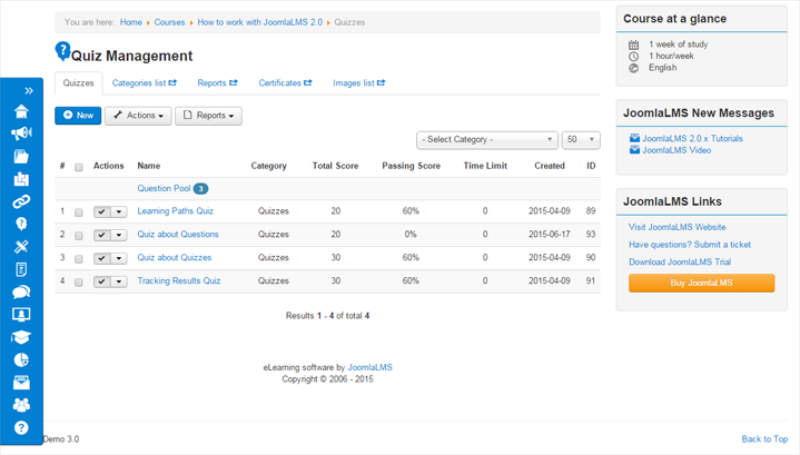
Task: Open the help circle icon in sidebar
Action: tap(21, 427)
